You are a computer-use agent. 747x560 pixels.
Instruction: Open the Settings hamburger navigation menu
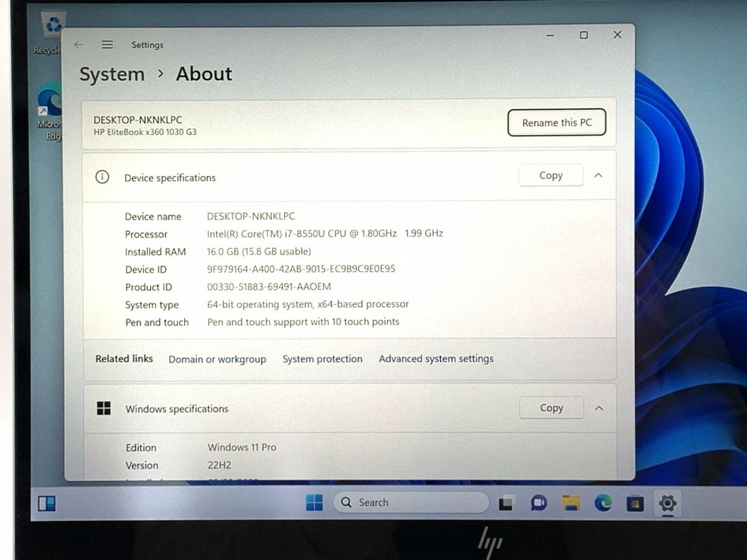[x=108, y=45]
